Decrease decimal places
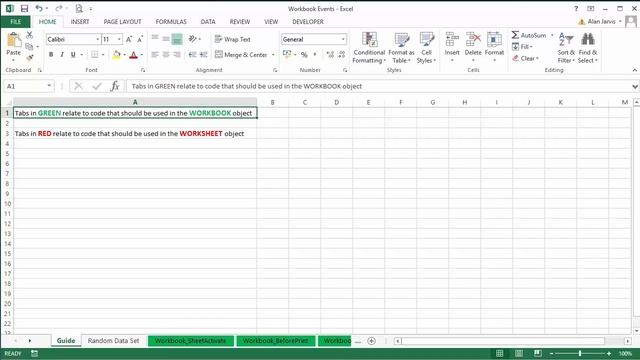 coord(342,55)
